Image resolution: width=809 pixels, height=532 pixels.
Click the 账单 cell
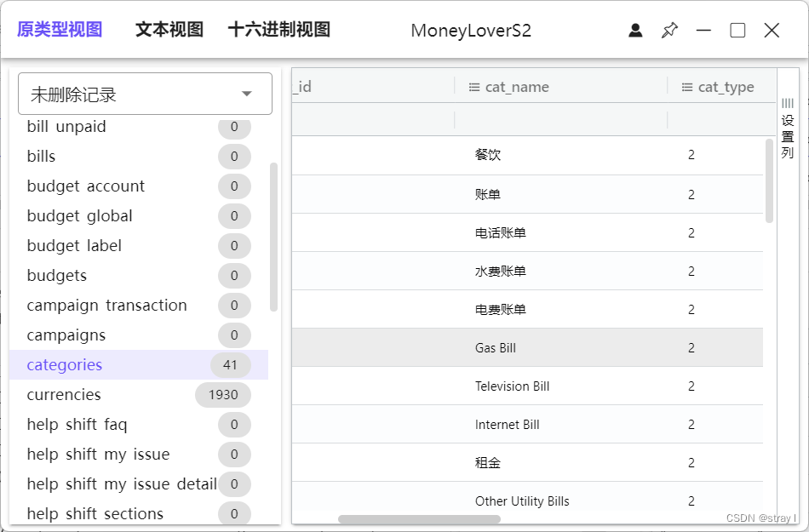pyautogui.click(x=488, y=194)
